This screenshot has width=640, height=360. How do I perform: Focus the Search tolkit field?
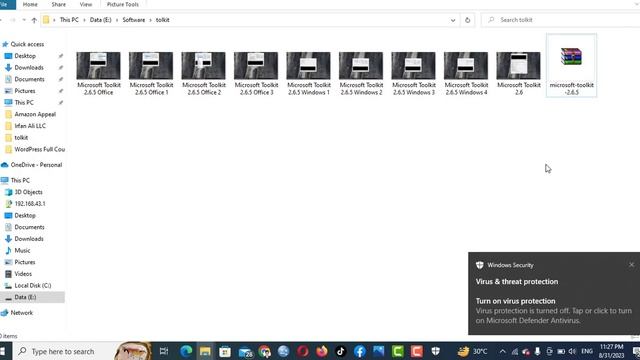(561, 20)
